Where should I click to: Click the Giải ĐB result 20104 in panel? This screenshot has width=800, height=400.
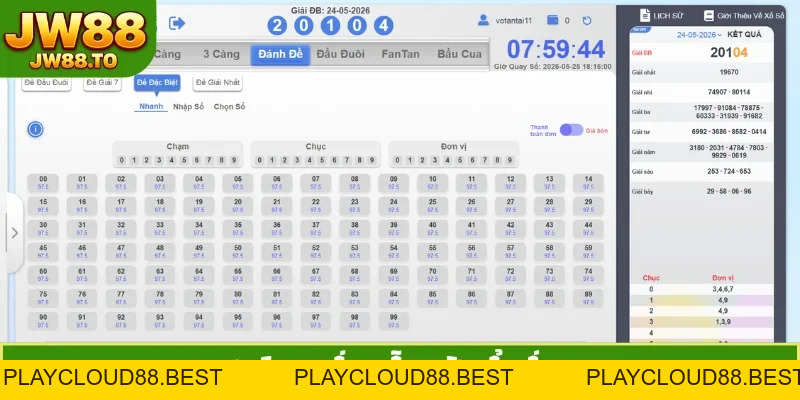point(729,53)
